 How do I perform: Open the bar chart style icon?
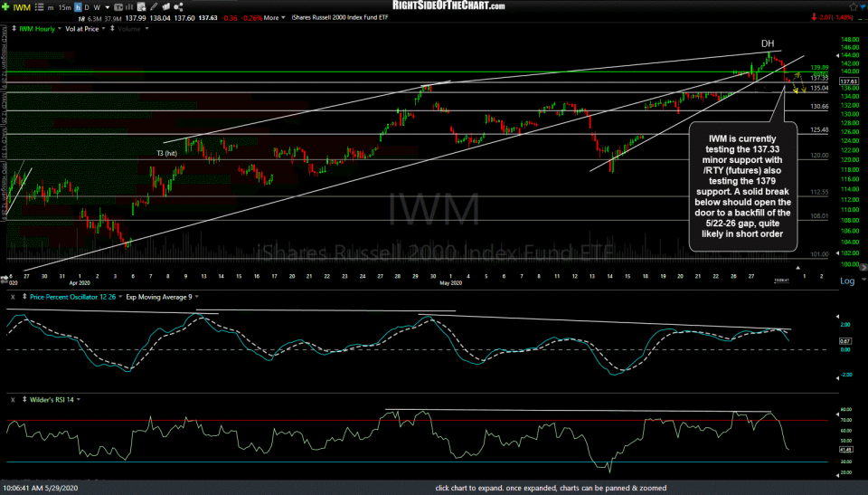(x=128, y=7)
